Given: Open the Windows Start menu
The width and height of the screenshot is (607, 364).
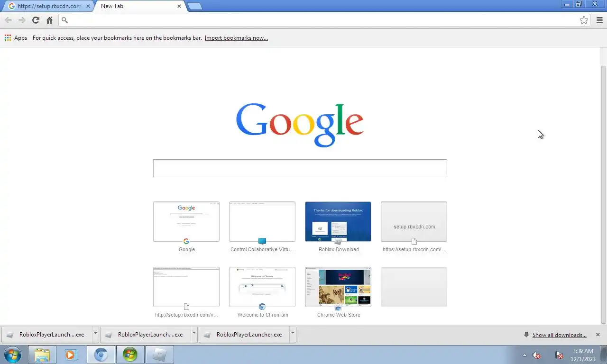Looking at the screenshot, I should tap(13, 355).
